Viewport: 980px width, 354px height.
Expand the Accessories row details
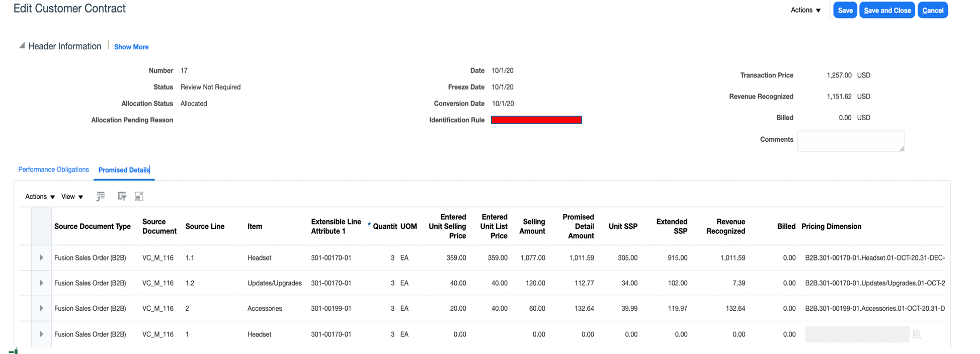[41, 308]
